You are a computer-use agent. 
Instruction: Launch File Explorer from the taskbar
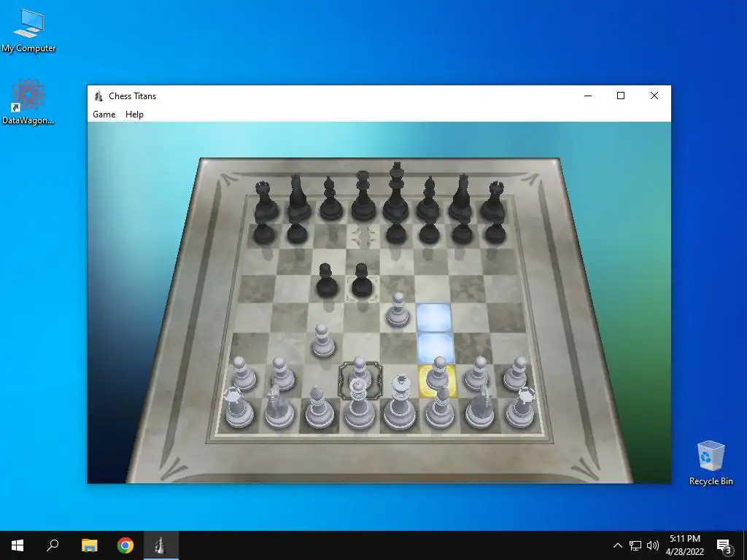[89, 545]
